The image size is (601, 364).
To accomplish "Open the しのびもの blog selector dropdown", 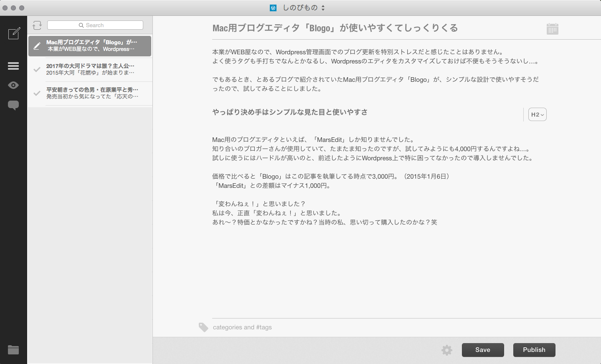I will pos(304,8).
